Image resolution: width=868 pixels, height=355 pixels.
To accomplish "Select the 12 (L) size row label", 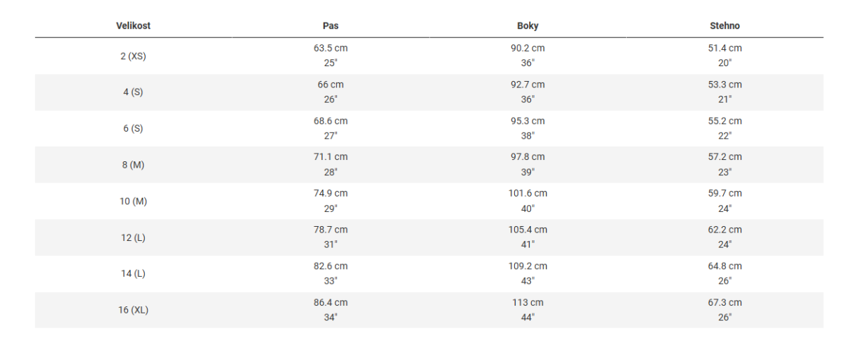I will coord(133,237).
